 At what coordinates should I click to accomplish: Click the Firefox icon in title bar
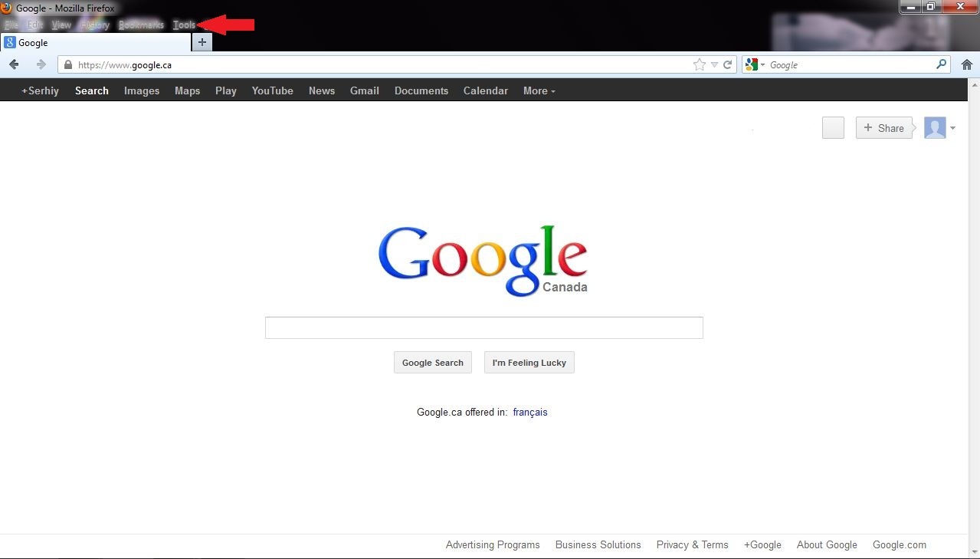7,8
